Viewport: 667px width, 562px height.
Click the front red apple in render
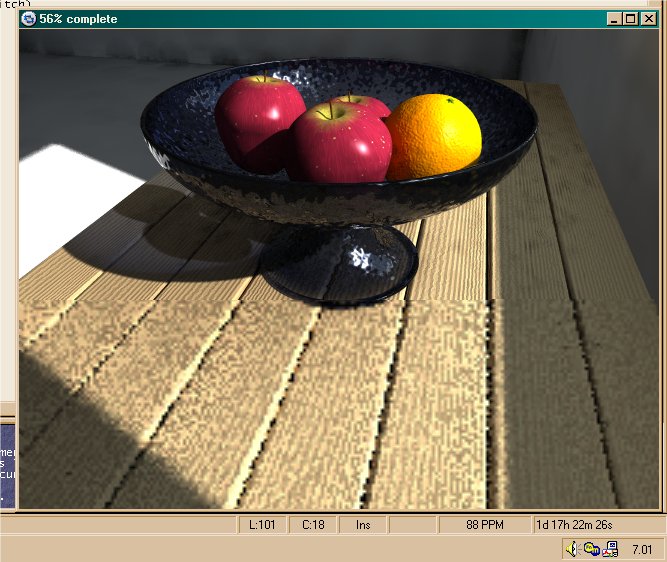[341, 143]
